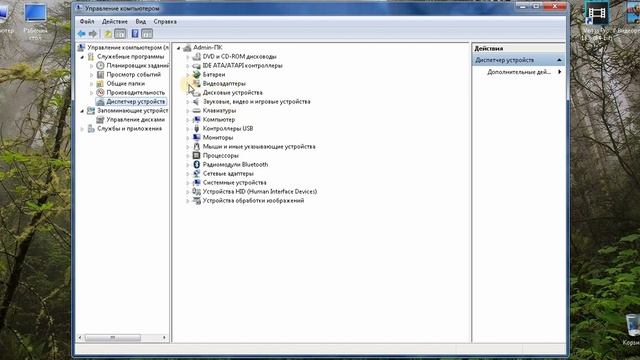Click the Системные устройства icon

196,182
